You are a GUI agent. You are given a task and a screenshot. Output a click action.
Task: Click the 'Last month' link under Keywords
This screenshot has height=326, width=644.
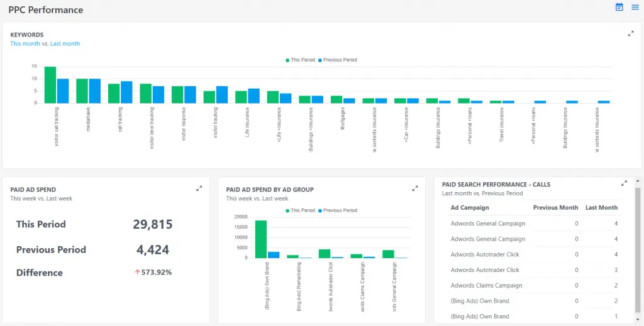(x=65, y=43)
